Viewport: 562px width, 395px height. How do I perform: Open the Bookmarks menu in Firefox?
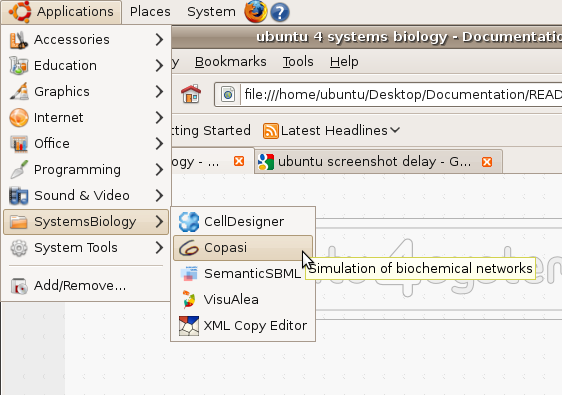[x=230, y=62]
